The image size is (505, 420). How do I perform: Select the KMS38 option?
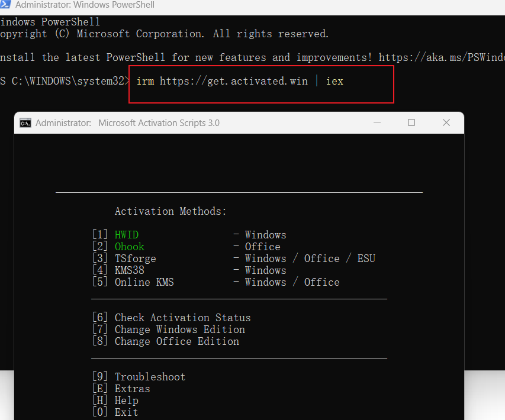pos(118,270)
